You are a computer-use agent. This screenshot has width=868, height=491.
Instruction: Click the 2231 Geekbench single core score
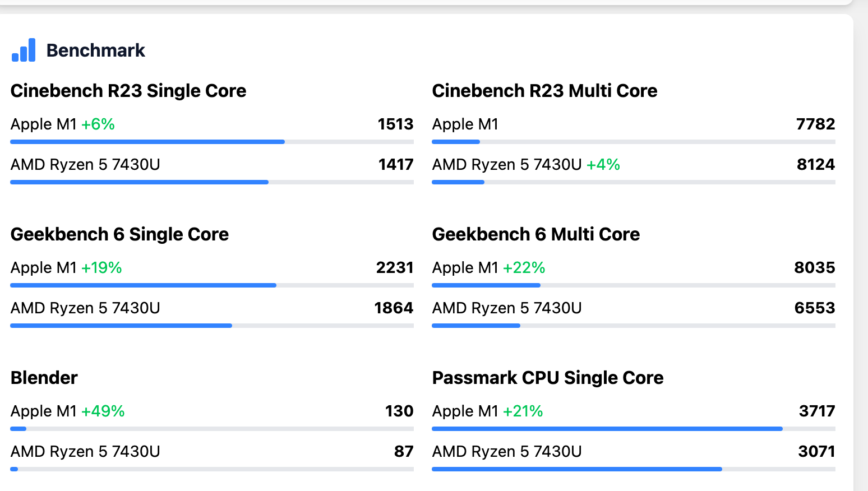(x=394, y=268)
